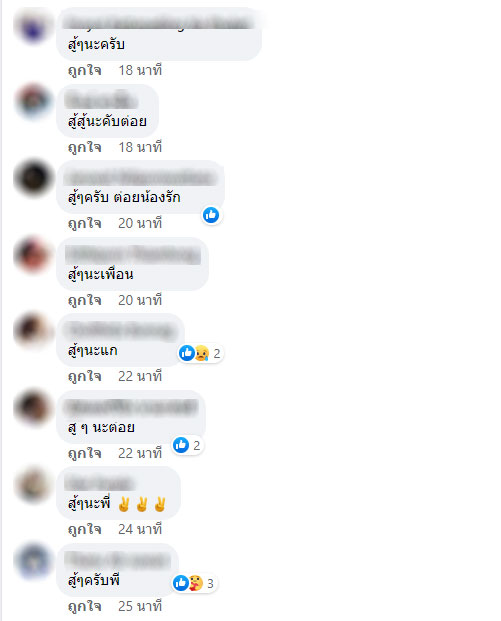Click the "24 นาที" timestamp link

tap(140, 529)
